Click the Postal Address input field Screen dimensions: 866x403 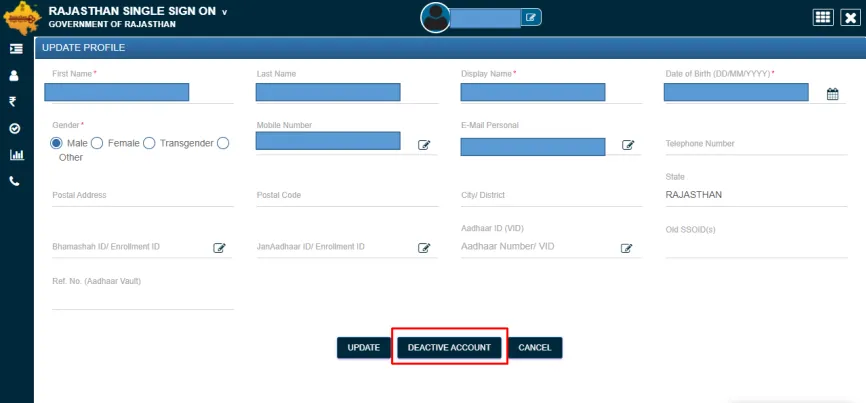tap(142, 196)
